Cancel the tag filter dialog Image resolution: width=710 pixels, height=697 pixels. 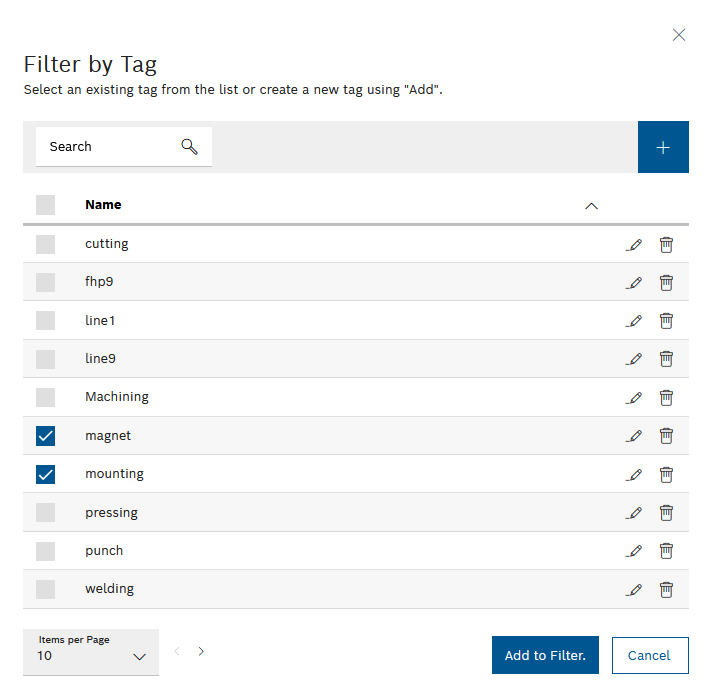tap(650, 655)
